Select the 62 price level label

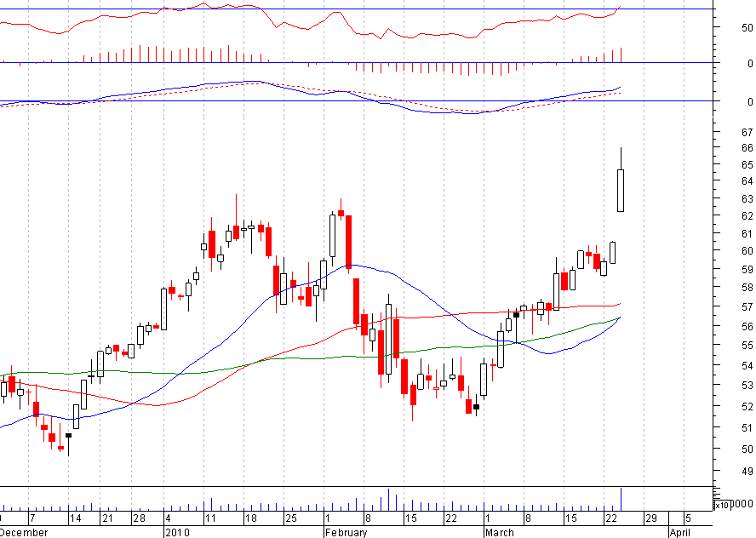tap(747, 216)
